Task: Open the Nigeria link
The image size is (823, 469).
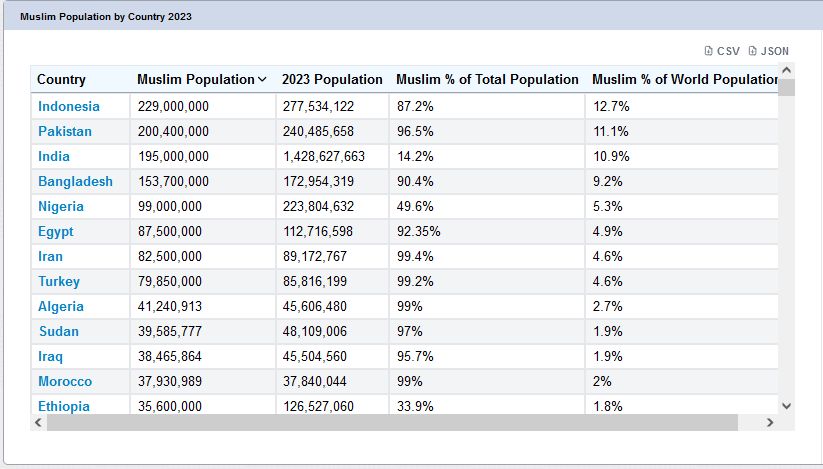Action: (x=61, y=206)
